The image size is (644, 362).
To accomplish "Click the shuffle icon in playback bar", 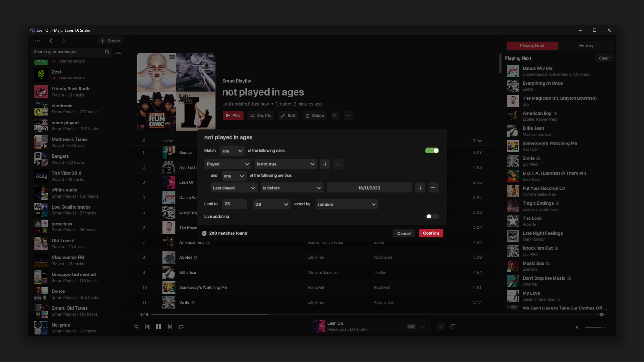I will (x=136, y=326).
